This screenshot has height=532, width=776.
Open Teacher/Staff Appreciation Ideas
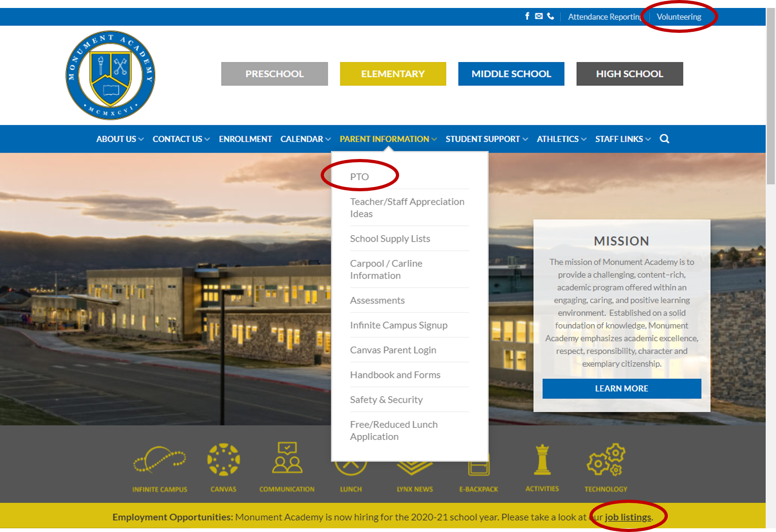point(407,208)
